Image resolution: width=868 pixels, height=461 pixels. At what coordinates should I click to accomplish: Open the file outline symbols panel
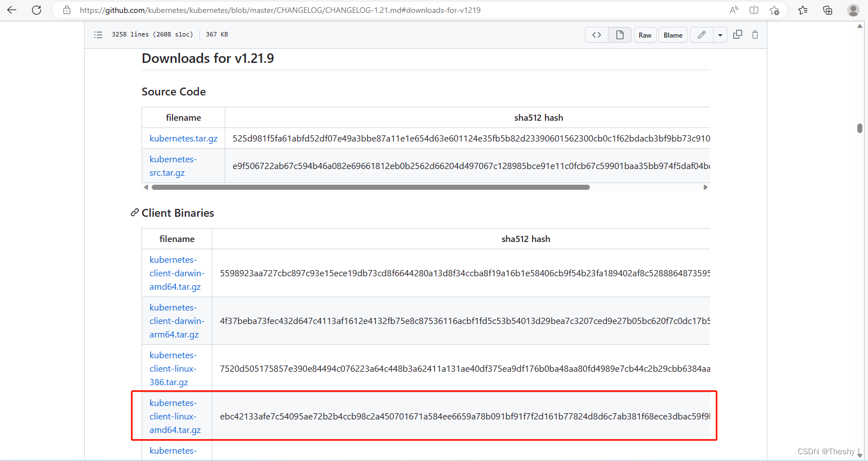(x=98, y=34)
